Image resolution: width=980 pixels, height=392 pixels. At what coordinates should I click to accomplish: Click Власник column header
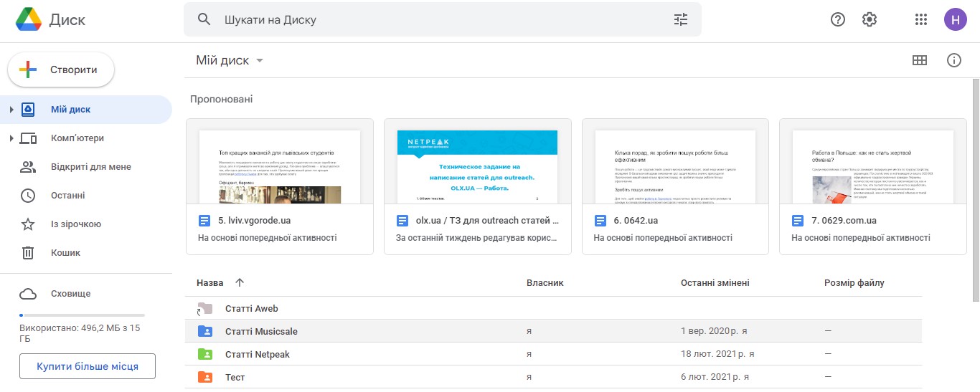click(545, 283)
